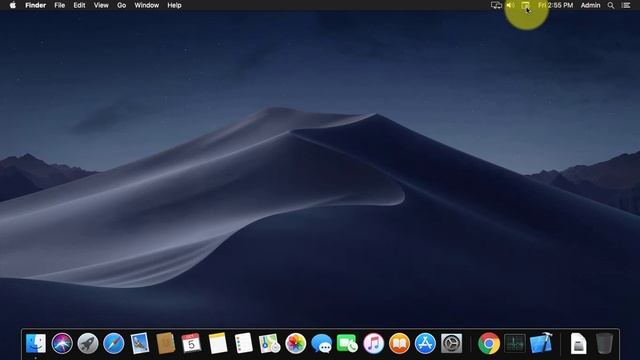Image resolution: width=640 pixels, height=360 pixels.
Task: Open Contacts book in Dock
Action: click(166, 343)
